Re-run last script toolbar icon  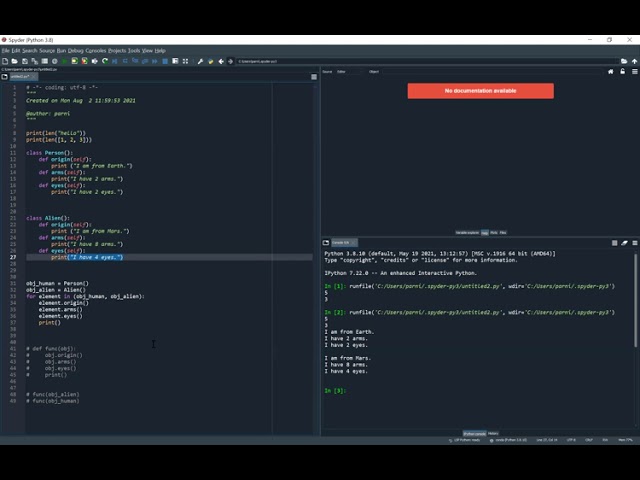point(105,61)
